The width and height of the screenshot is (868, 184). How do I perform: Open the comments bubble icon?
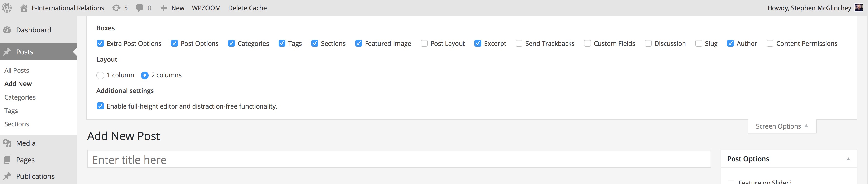(139, 8)
